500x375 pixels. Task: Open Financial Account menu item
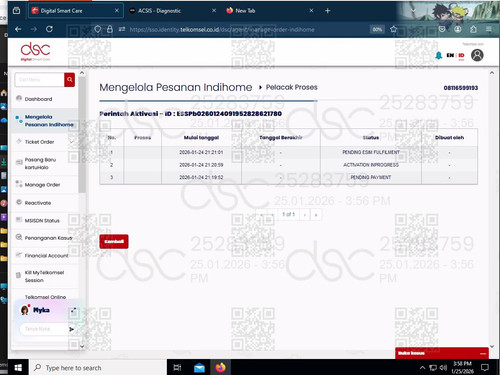click(x=46, y=255)
